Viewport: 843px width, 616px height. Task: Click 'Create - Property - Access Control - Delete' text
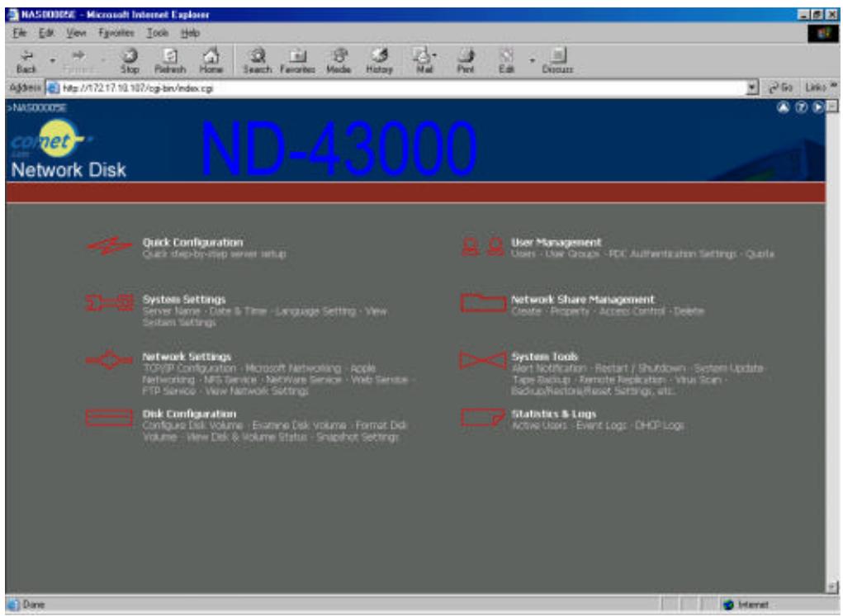pyautogui.click(x=608, y=311)
